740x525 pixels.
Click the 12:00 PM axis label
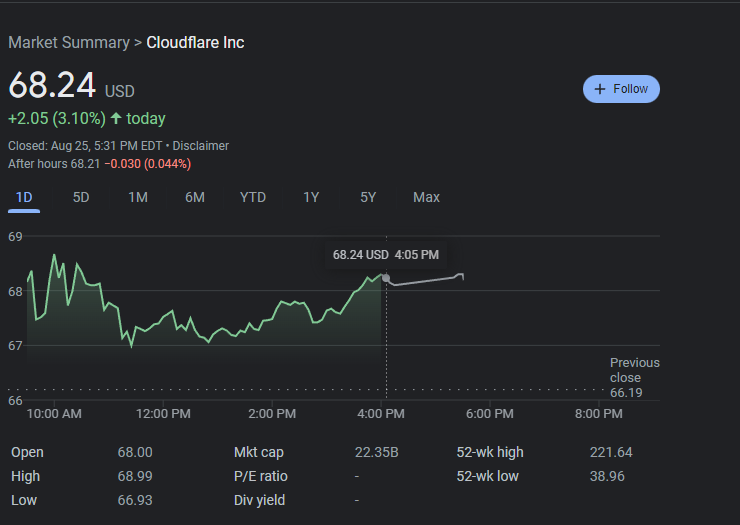pyautogui.click(x=163, y=414)
